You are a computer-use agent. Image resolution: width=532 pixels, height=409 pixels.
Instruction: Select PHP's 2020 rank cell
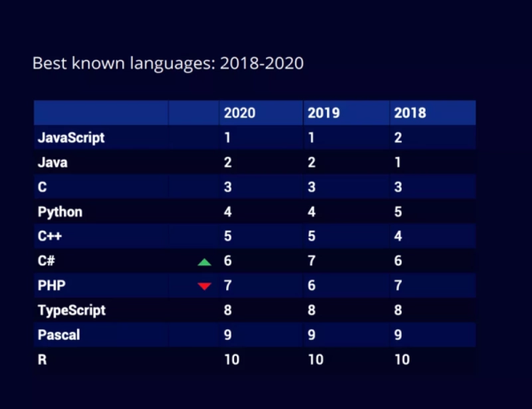pos(227,286)
